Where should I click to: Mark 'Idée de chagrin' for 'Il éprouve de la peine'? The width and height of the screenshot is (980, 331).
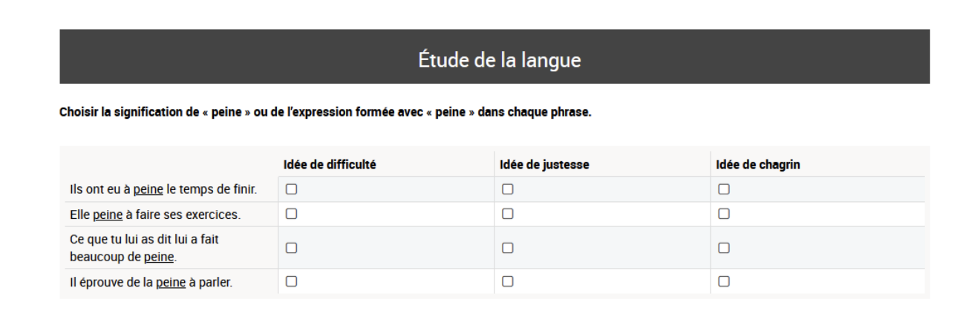click(723, 281)
